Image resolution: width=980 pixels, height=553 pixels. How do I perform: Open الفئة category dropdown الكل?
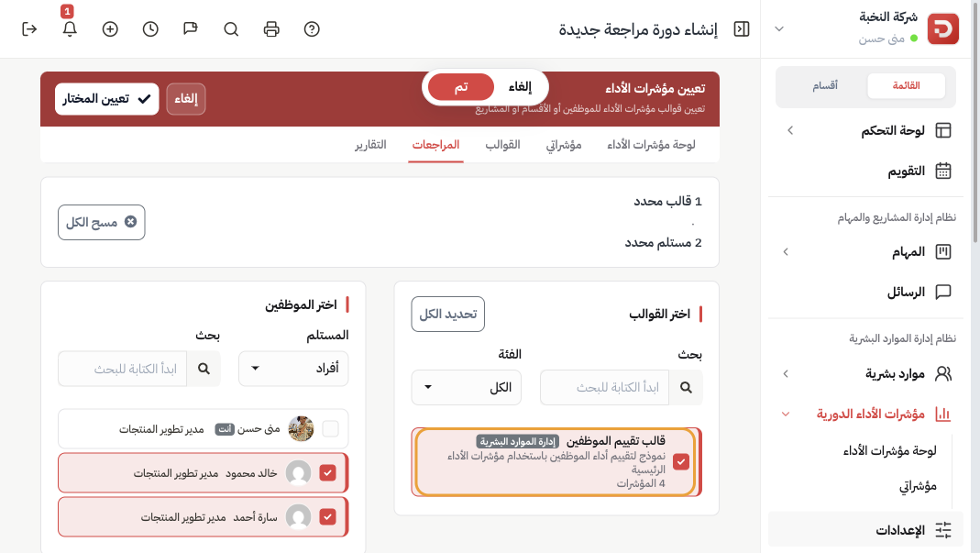click(467, 388)
